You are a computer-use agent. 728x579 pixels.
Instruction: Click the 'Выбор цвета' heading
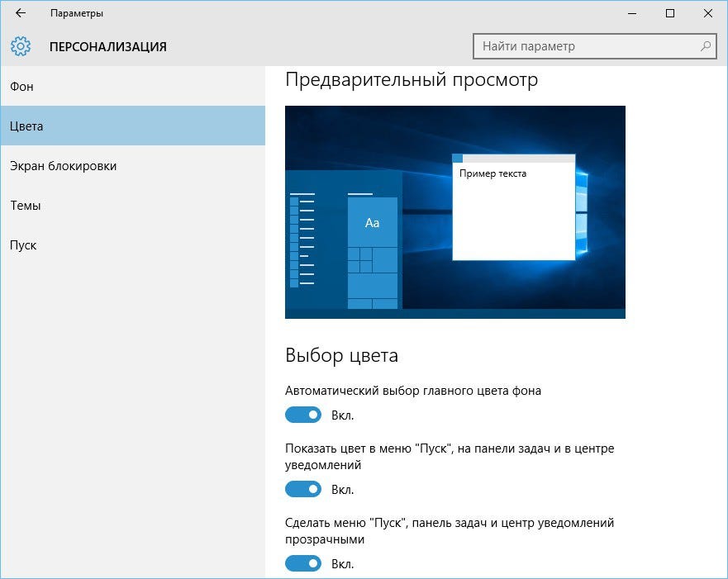[342, 355]
